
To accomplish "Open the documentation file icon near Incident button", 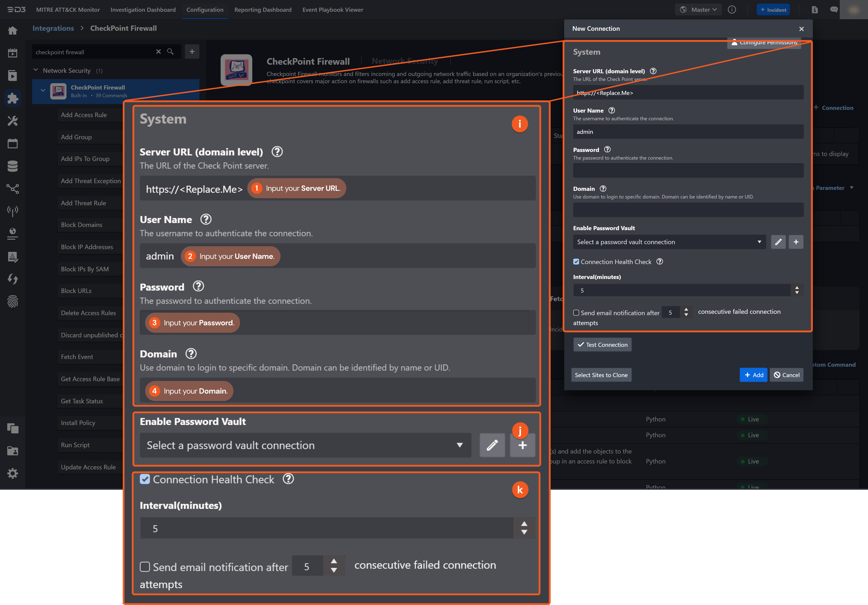I will point(814,9).
